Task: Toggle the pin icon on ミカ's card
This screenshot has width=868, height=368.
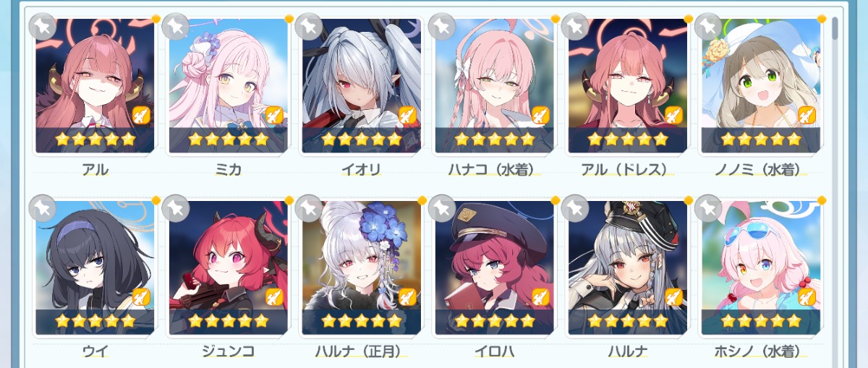Action: [176, 27]
